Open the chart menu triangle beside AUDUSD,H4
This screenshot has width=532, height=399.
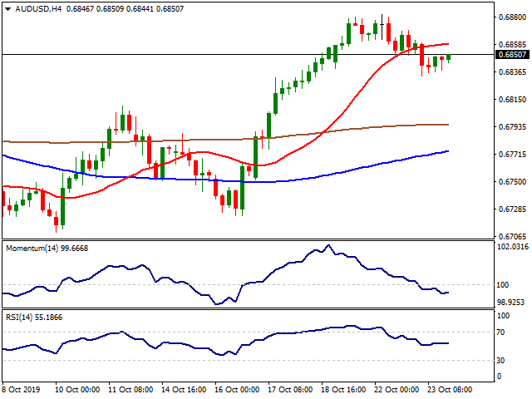pyautogui.click(x=7, y=9)
